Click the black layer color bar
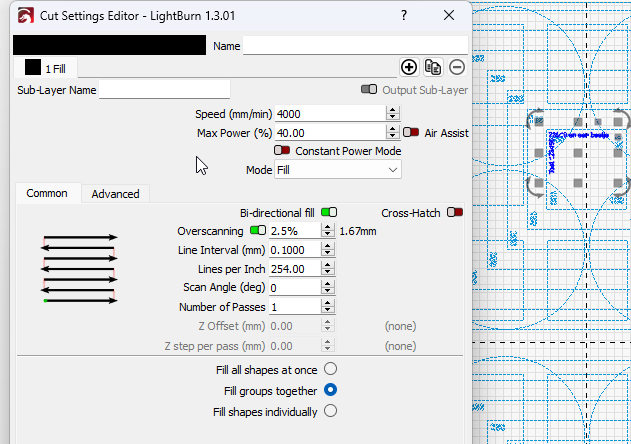The height and width of the screenshot is (444, 631). coord(109,45)
